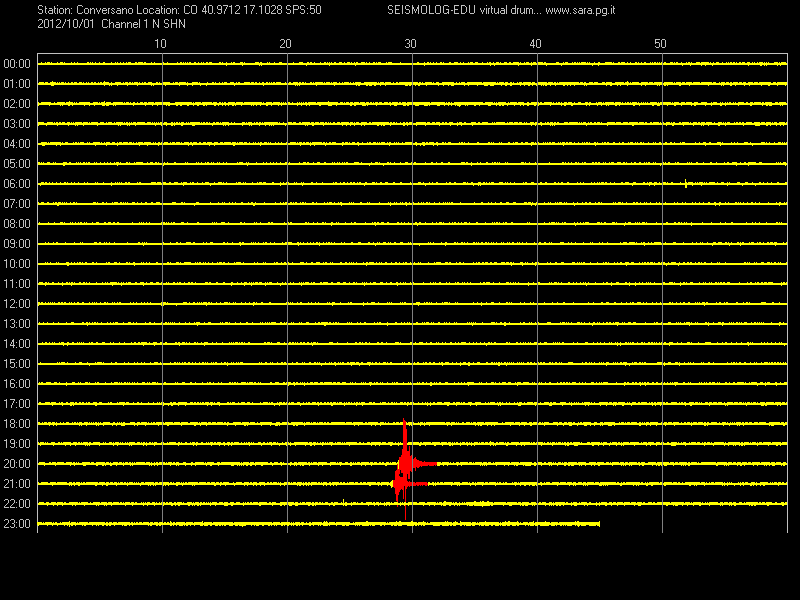Screen dimensions: 800x600
Task: Click the '06:00' hour label
Action: click(17, 184)
